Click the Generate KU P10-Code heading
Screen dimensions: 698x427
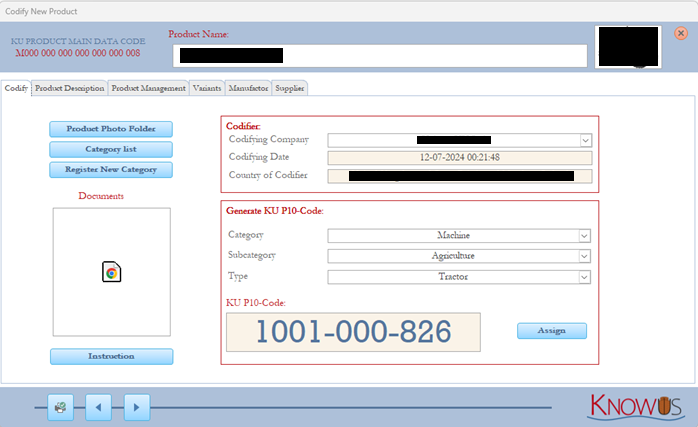point(275,211)
